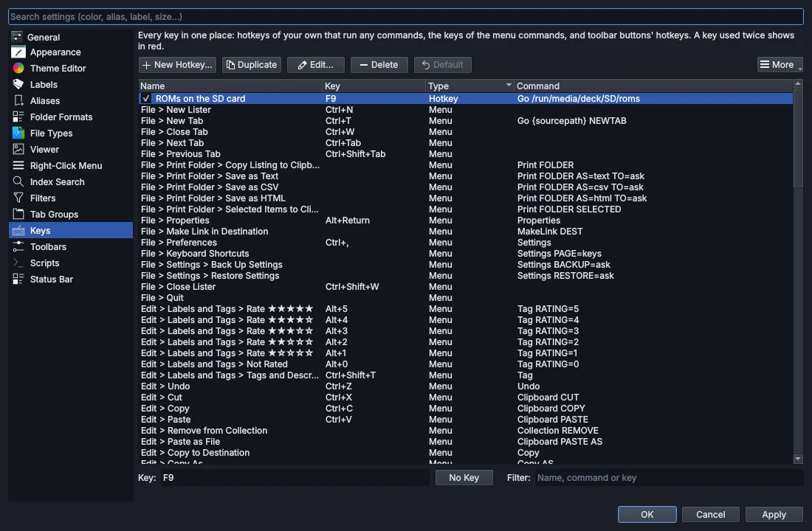Viewport: 812px width, 531px height.
Task: Click the Key input field showing F9
Action: (294, 478)
